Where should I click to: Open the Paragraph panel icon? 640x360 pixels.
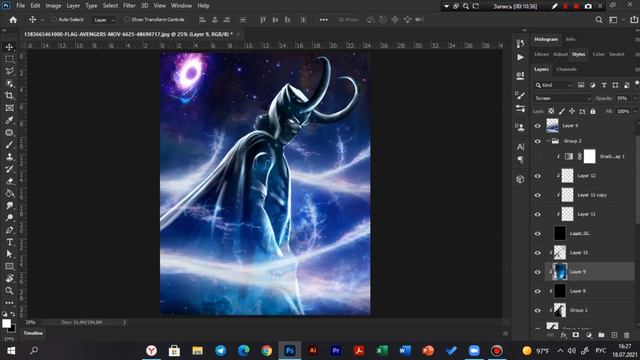[x=520, y=160]
